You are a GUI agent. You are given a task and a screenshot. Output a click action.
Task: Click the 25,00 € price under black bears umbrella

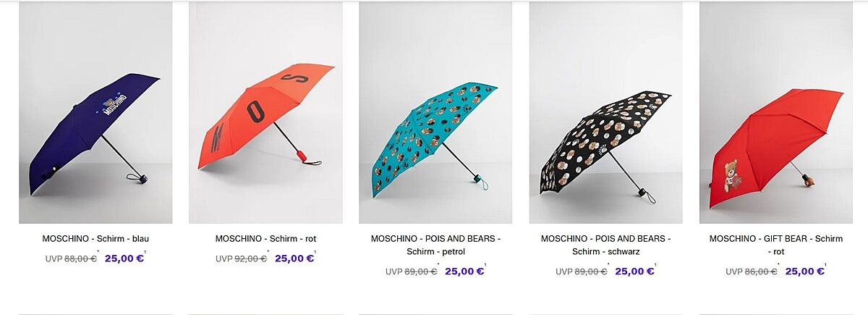pyautogui.click(x=634, y=272)
